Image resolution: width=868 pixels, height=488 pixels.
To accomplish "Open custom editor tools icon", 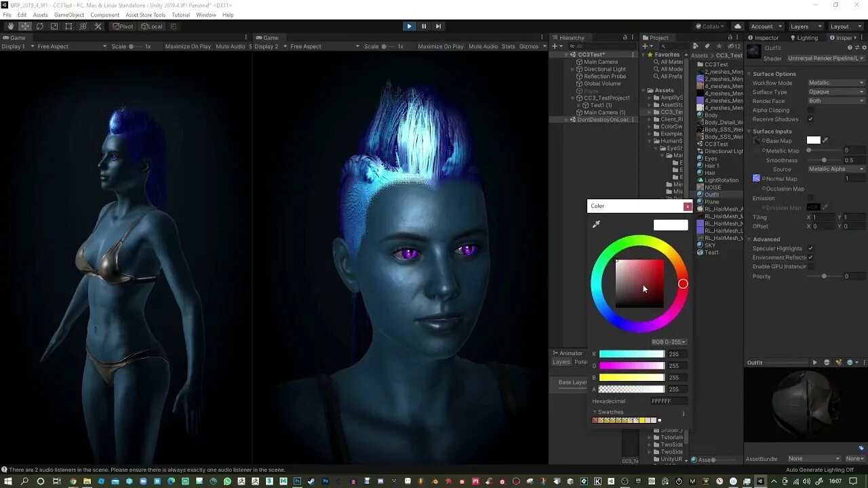I will point(98,26).
